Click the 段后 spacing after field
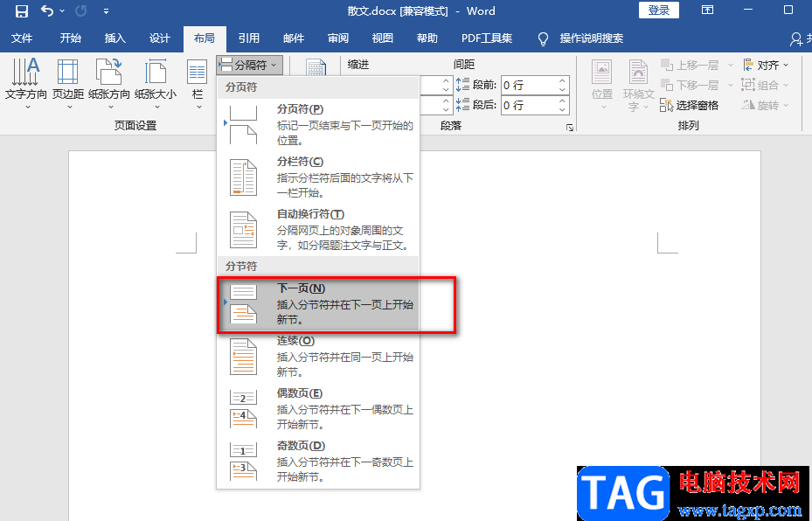Viewport: 812px width, 521px height. point(529,105)
